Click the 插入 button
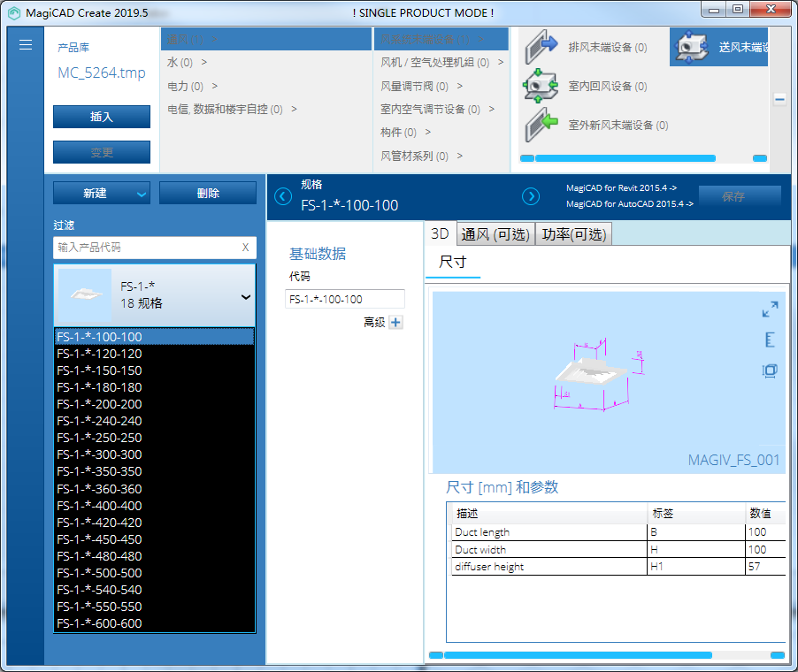Viewport: 798px width, 672px height. pyautogui.click(x=101, y=117)
